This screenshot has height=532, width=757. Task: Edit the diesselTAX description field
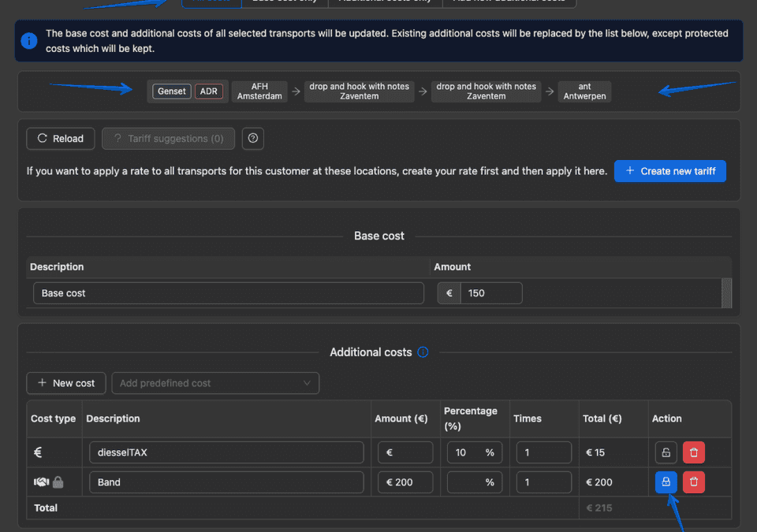click(226, 452)
